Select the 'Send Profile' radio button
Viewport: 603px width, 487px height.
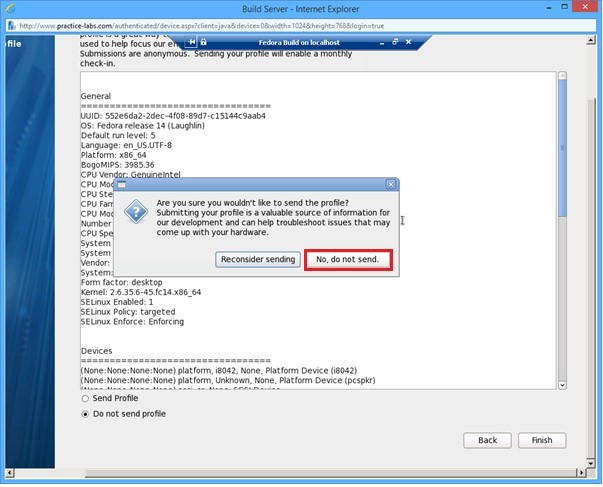85,398
